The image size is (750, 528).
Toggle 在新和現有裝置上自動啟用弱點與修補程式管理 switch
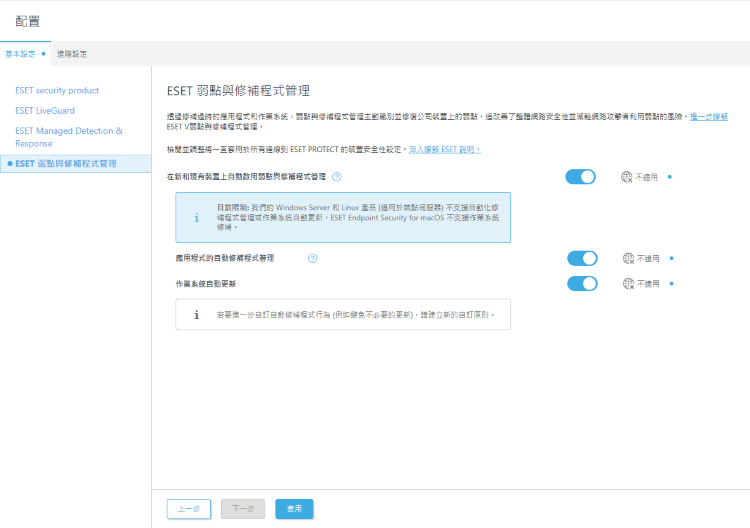pyautogui.click(x=580, y=177)
